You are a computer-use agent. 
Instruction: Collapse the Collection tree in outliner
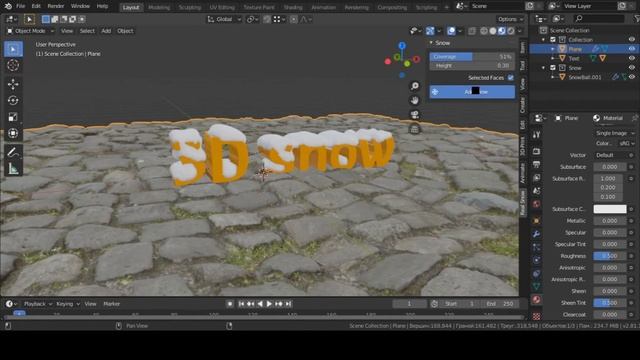click(543, 40)
